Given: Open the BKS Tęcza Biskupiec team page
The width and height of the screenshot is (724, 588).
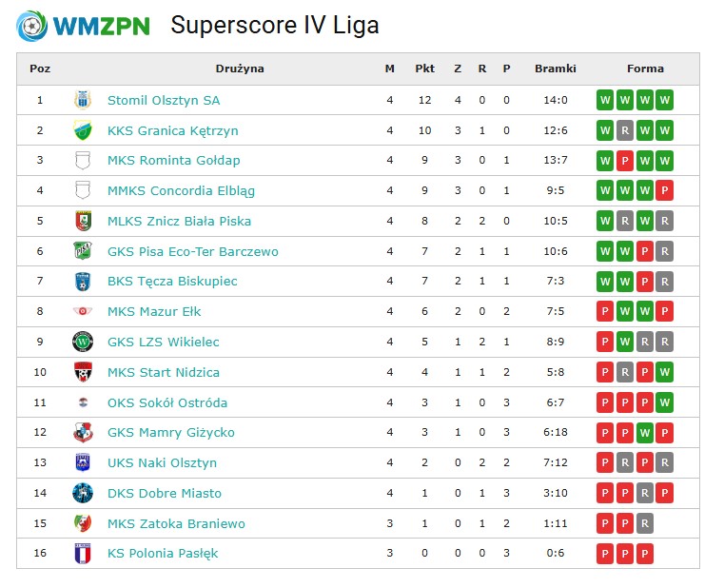Looking at the screenshot, I should pyautogui.click(x=172, y=282).
